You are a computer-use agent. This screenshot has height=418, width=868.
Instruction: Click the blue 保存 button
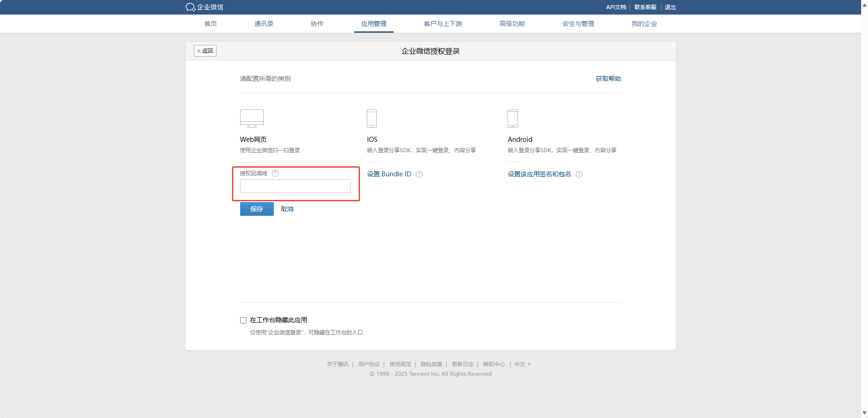pos(257,209)
